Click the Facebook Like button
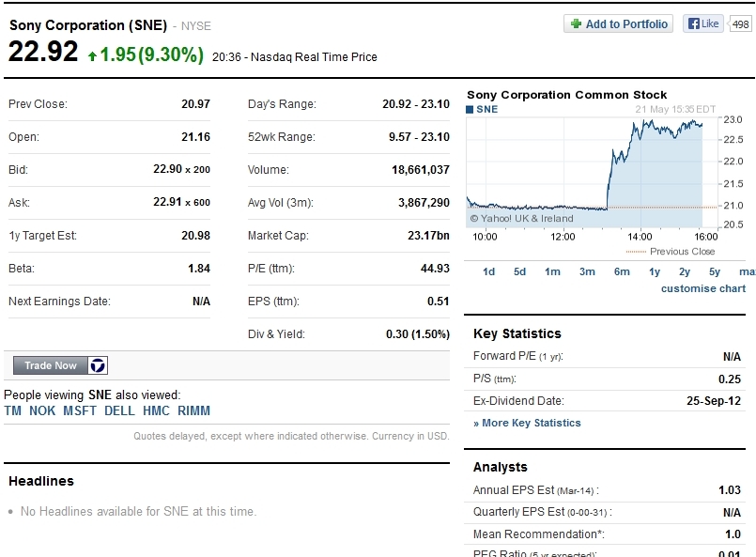Viewport: 756px width, 557px height. [703, 23]
